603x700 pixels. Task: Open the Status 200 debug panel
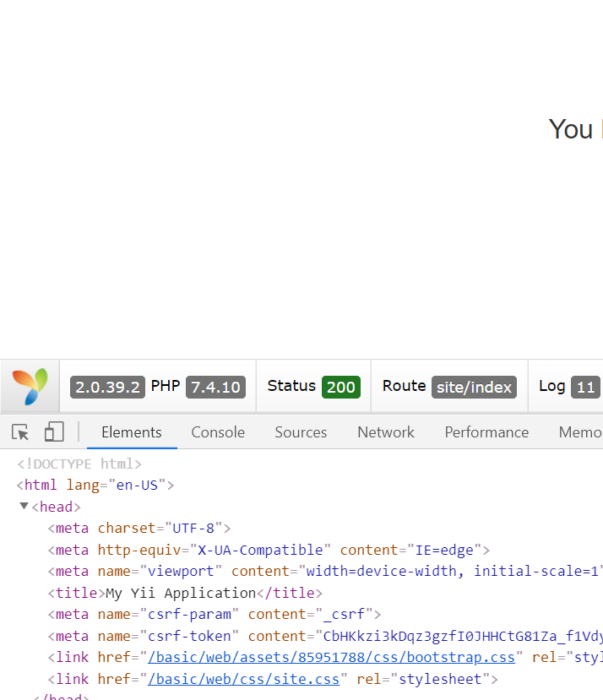click(313, 386)
